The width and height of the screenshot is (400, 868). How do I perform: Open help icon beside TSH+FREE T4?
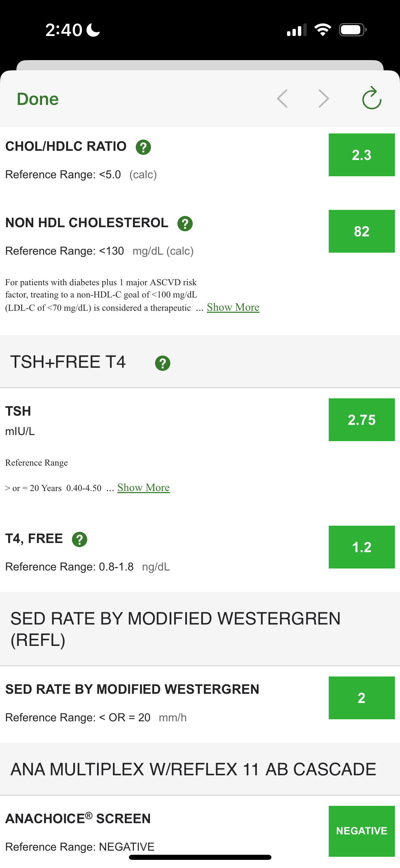pos(163,363)
